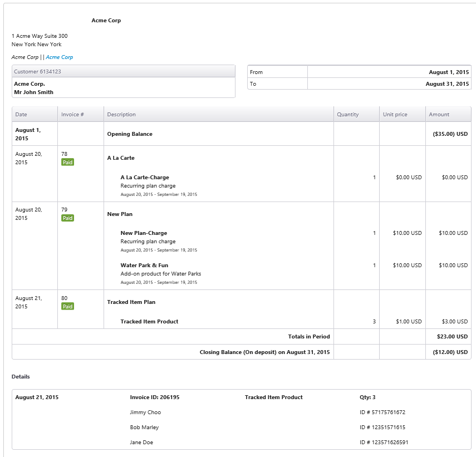Click the Paid badge for invoice 80
The height and width of the screenshot is (457, 476).
point(67,307)
